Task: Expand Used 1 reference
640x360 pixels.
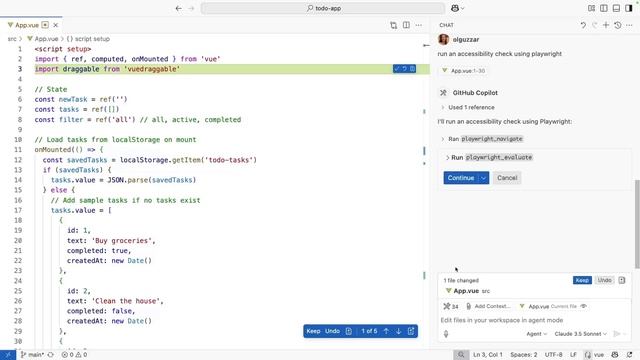Action: [468, 107]
